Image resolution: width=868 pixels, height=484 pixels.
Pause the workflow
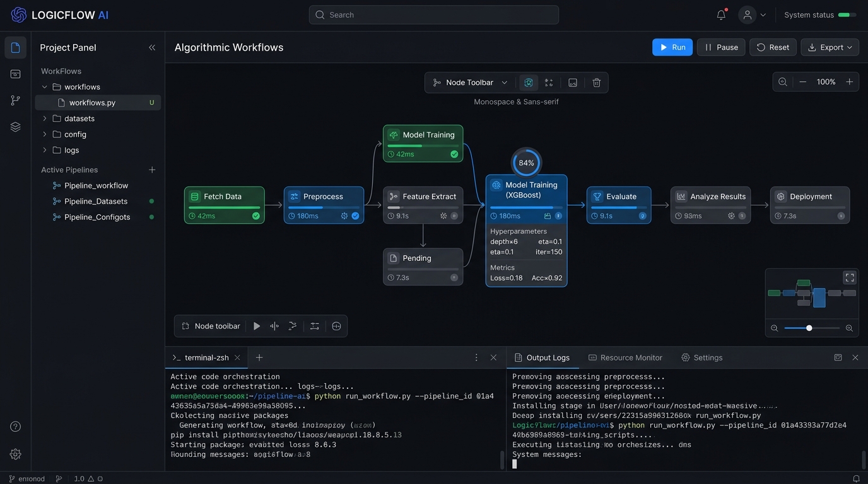click(721, 47)
